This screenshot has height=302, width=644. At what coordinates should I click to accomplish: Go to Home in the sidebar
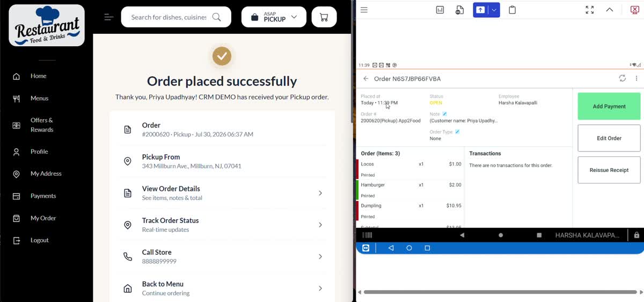(38, 76)
